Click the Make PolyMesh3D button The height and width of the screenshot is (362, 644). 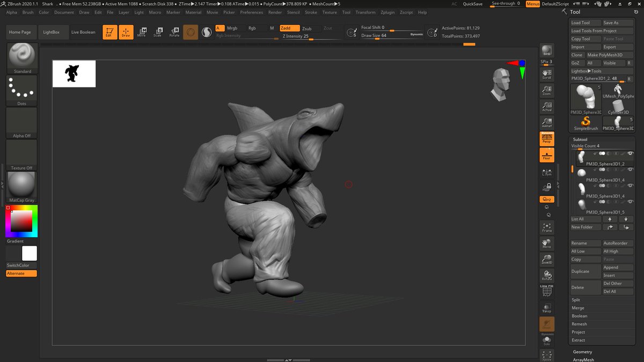610,55
